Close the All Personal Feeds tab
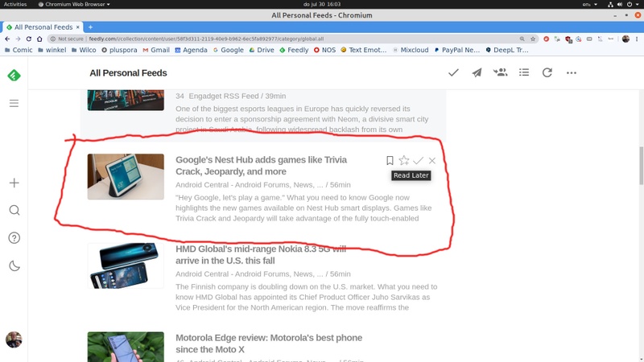Image resolution: width=644 pixels, height=362 pixels. pos(77,27)
